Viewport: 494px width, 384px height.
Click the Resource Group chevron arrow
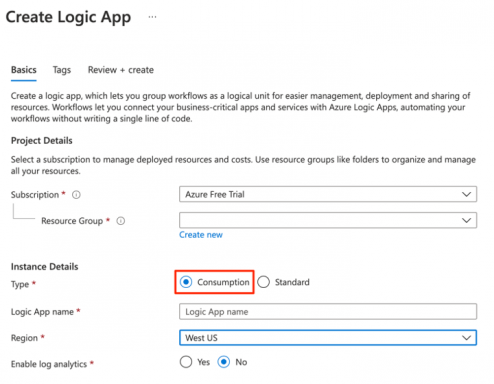(466, 220)
